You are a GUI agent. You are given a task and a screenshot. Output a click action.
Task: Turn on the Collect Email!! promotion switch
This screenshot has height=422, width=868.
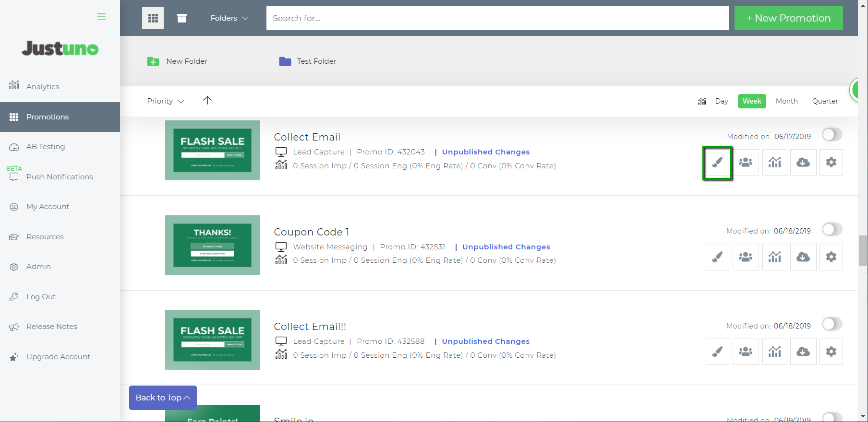tap(832, 324)
